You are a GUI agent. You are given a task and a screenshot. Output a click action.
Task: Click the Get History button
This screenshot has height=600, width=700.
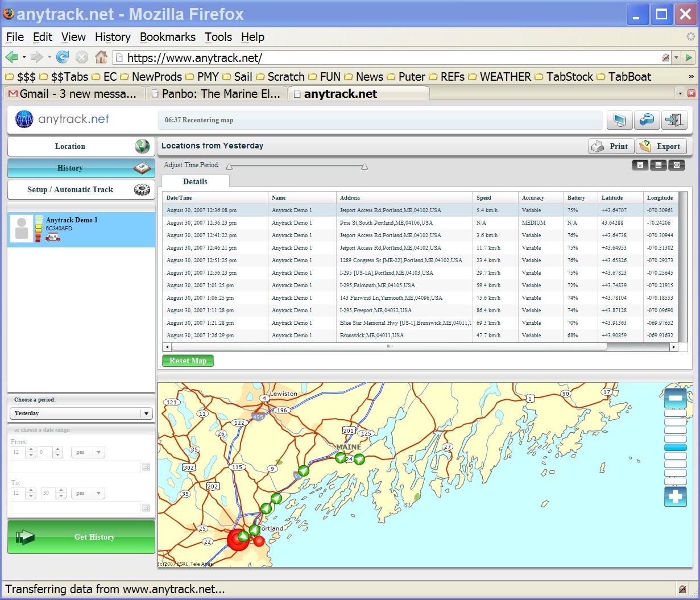click(x=81, y=537)
